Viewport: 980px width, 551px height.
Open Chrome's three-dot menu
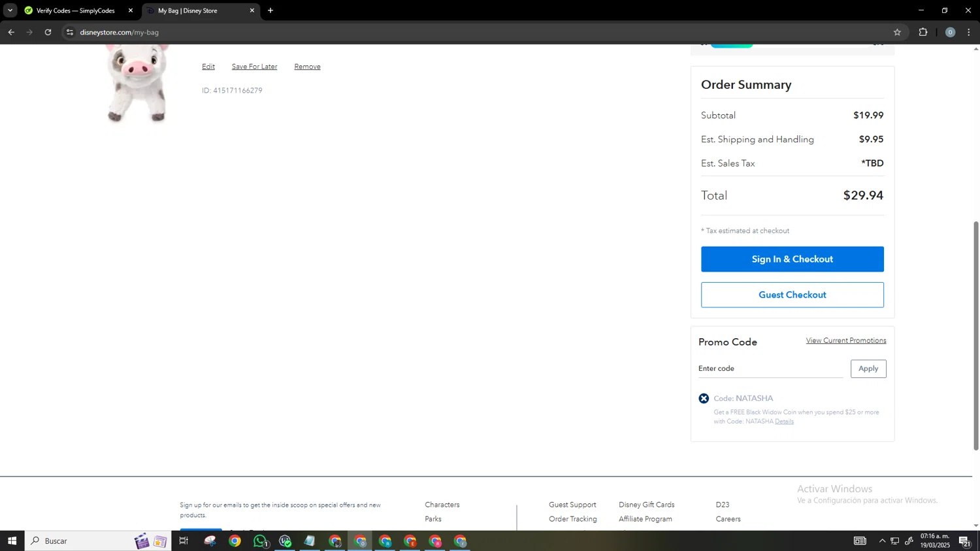point(969,32)
